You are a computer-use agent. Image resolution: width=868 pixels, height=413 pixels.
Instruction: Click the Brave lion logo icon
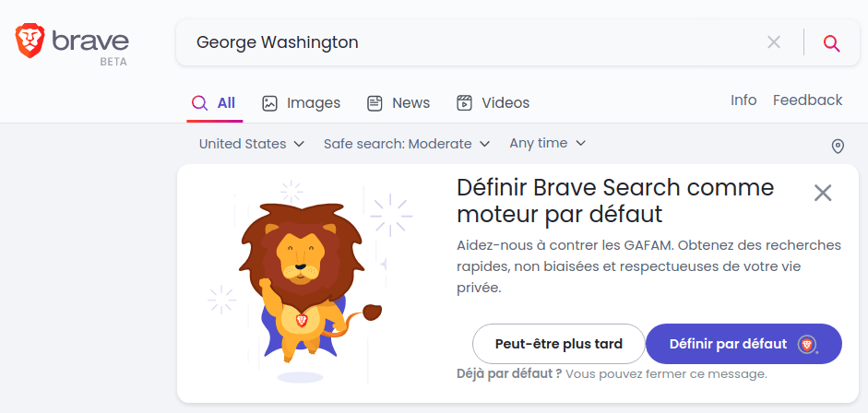click(x=30, y=41)
